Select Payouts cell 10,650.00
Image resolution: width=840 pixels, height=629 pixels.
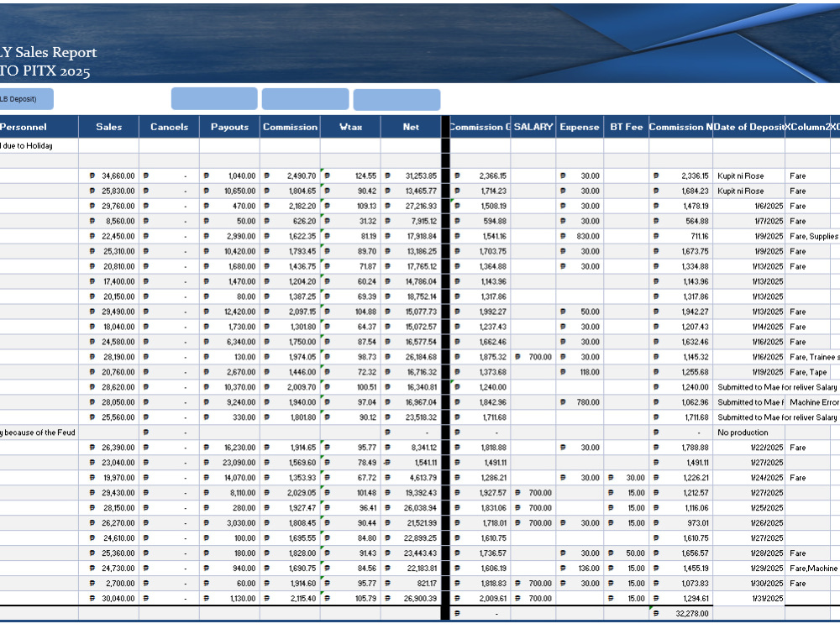(x=230, y=191)
